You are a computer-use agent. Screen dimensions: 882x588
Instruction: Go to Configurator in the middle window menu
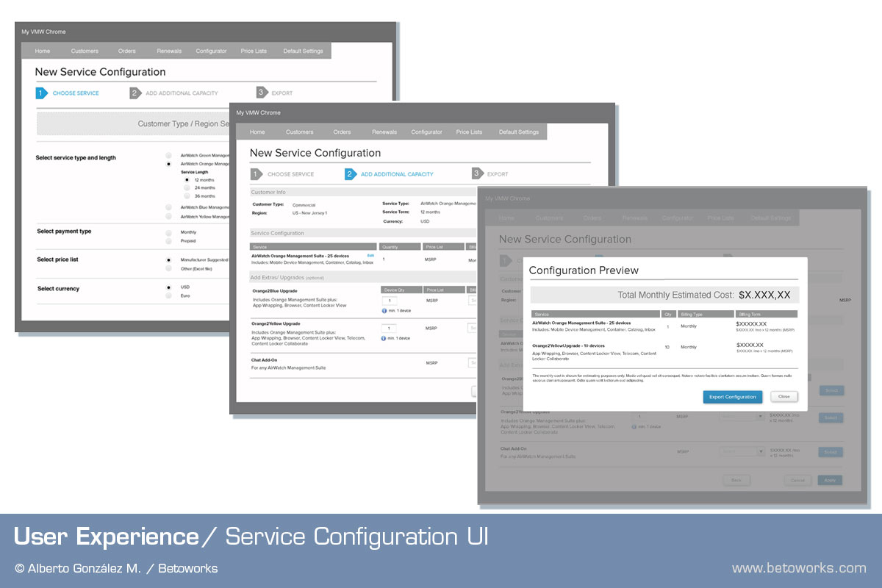[426, 132]
